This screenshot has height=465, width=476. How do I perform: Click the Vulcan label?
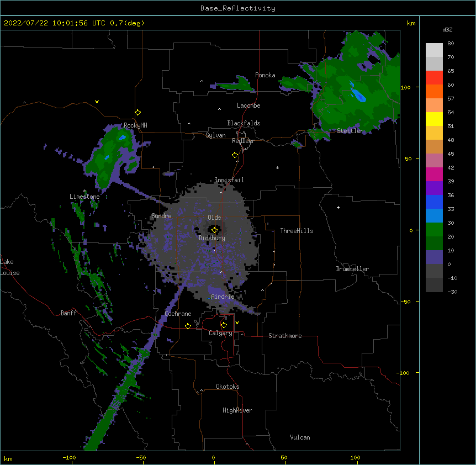coord(300,437)
